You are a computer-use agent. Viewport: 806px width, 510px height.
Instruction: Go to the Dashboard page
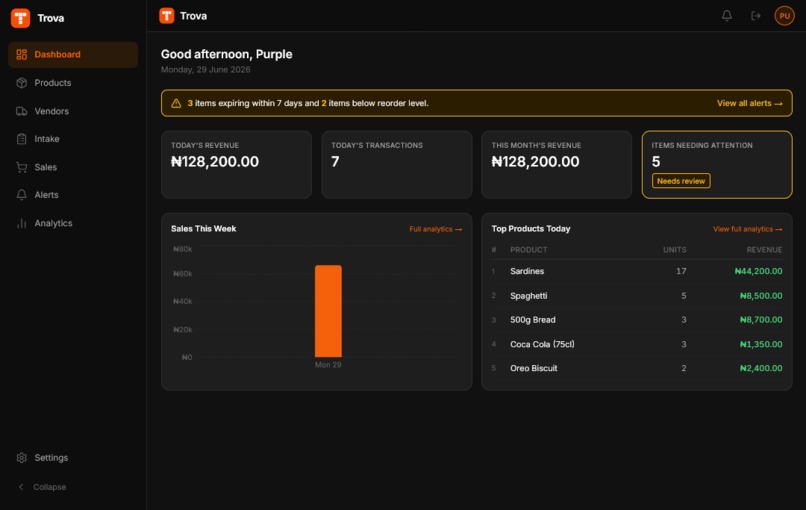pyautogui.click(x=73, y=54)
